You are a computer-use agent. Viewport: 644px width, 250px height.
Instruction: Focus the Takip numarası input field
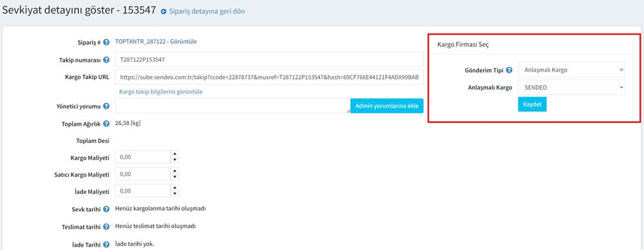tap(269, 60)
